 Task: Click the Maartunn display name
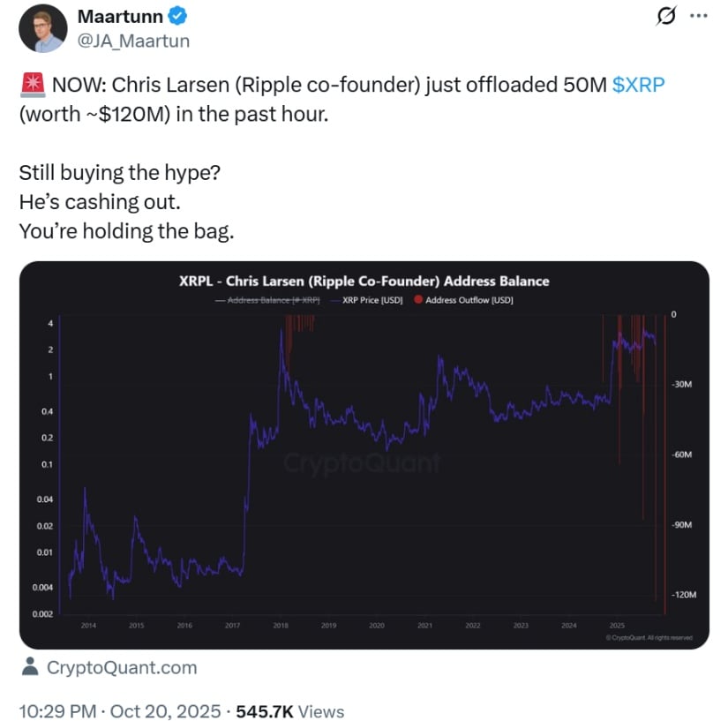point(120,17)
